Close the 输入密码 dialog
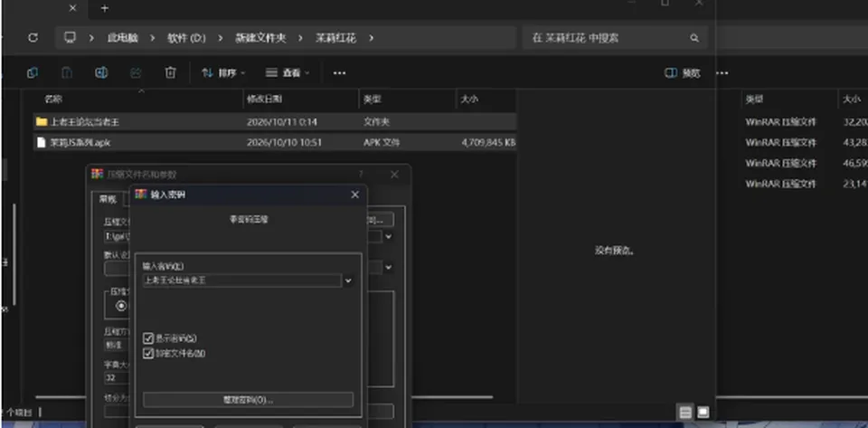 coord(354,195)
